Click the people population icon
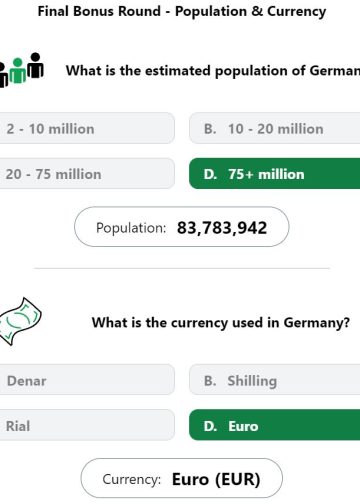 pyautogui.click(x=22, y=70)
